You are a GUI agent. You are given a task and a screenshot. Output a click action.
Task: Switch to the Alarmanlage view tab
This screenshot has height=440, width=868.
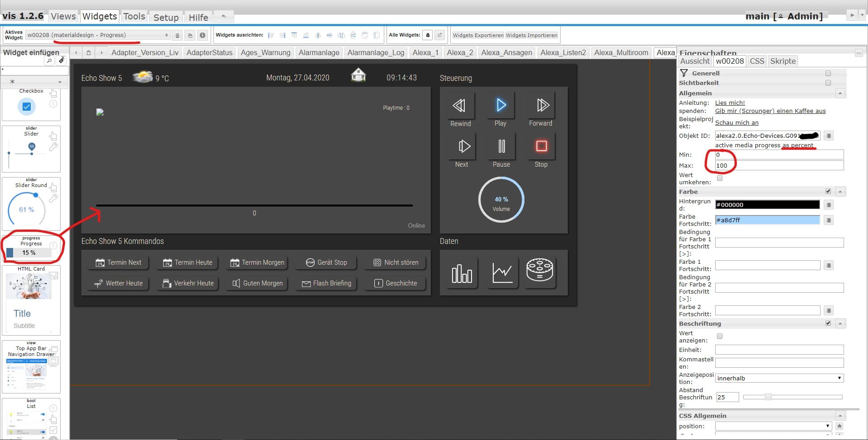coord(319,53)
